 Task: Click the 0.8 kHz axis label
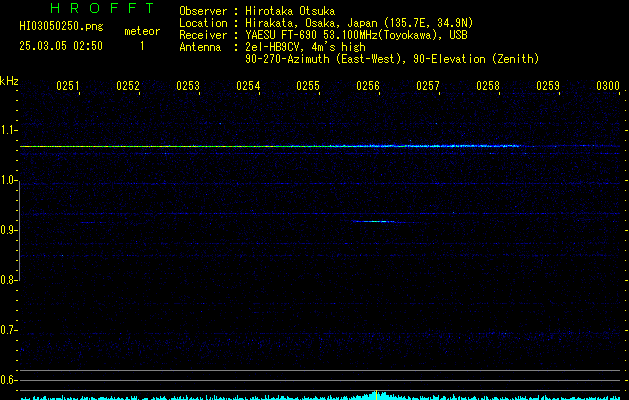click(x=8, y=280)
